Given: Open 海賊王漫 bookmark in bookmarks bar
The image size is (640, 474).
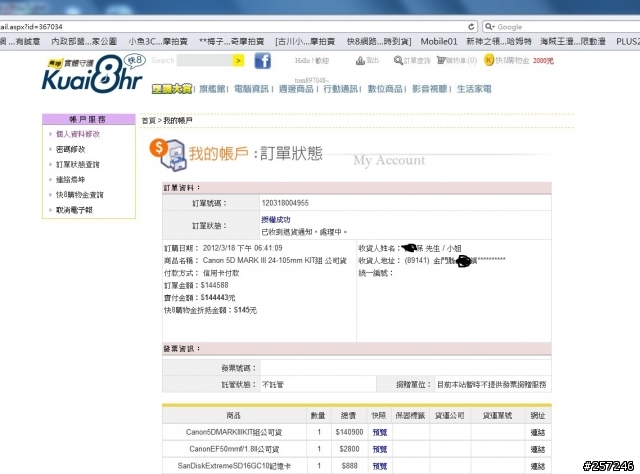Looking at the screenshot, I should click(572, 41).
